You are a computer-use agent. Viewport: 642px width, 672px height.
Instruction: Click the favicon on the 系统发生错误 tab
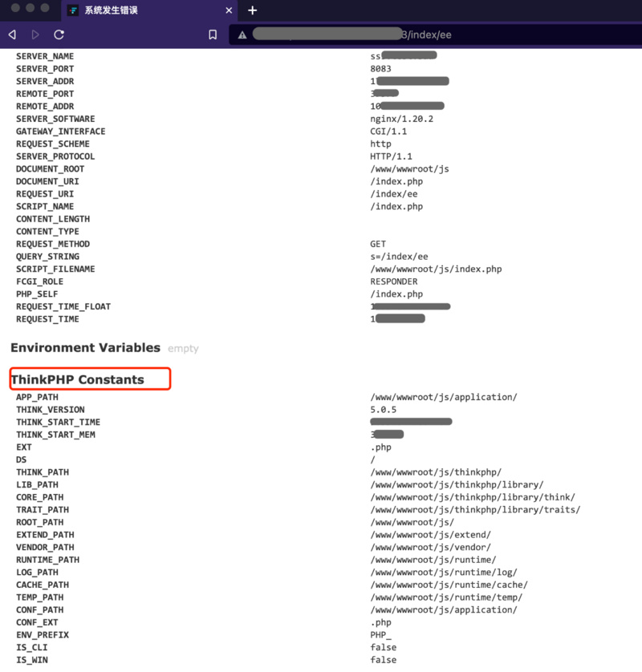tap(74, 10)
